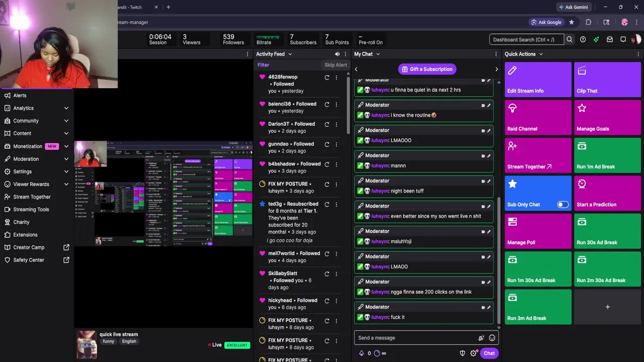The image size is (644, 362).
Task: Open Activity Feed panel options menu
Action: click(x=345, y=54)
